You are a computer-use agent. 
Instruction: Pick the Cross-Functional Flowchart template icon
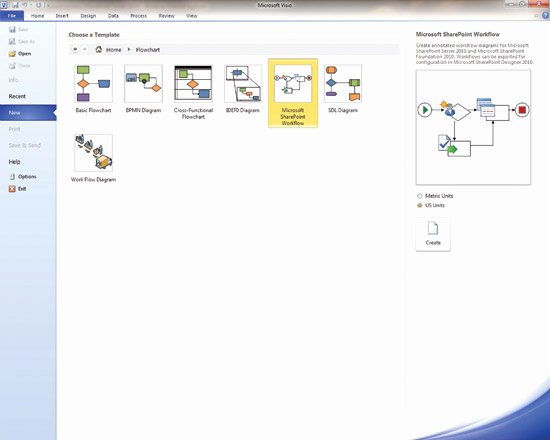tap(193, 84)
